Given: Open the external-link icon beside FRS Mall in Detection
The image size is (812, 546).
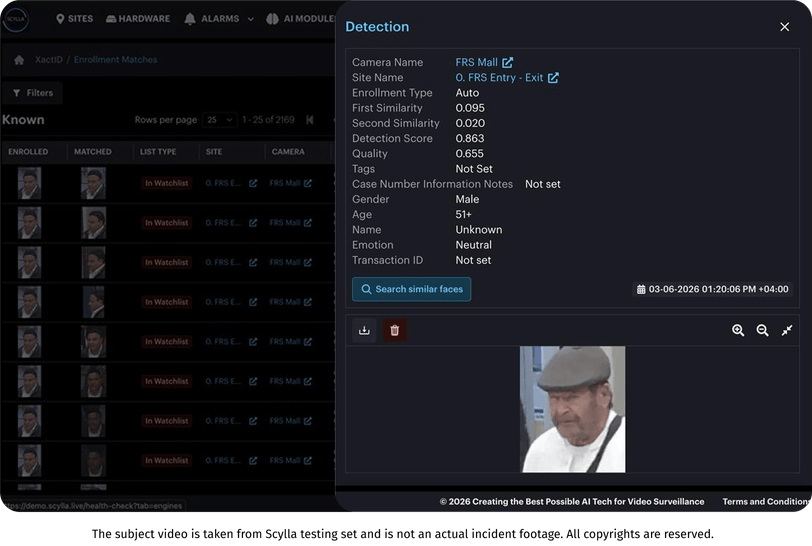Looking at the screenshot, I should pos(508,62).
